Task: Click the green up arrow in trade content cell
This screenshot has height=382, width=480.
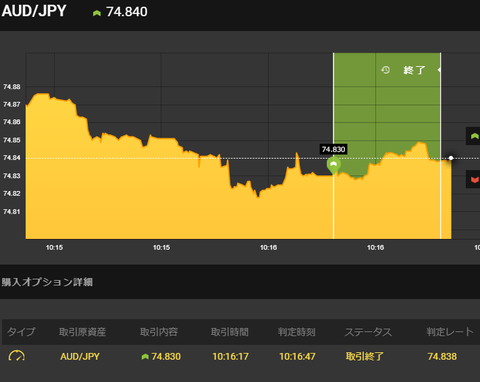Action: coord(145,357)
